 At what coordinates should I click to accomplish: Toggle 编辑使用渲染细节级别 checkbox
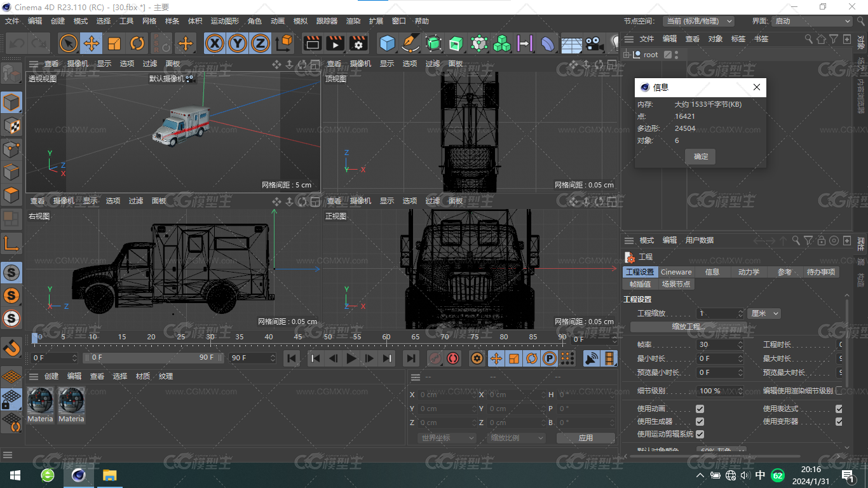(839, 391)
